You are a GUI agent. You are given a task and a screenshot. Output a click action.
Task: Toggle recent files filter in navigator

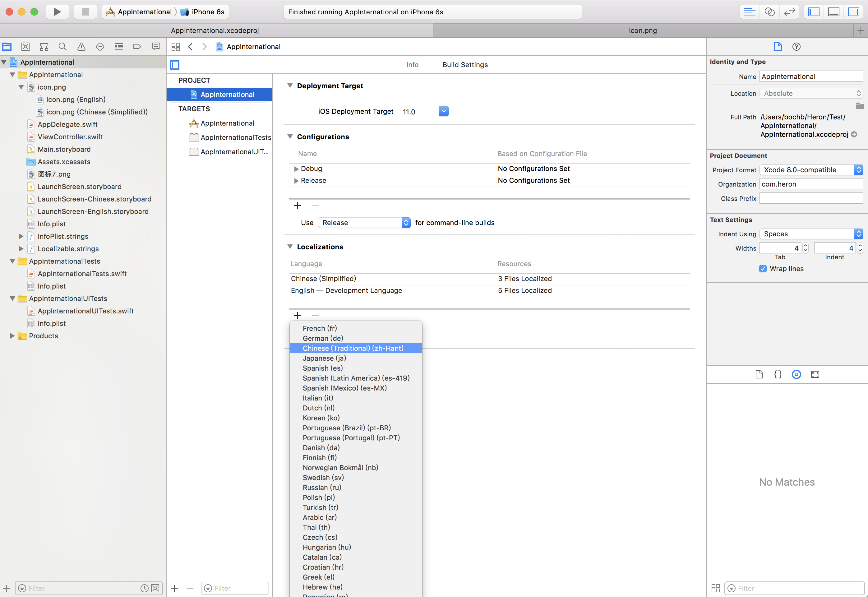pos(144,588)
